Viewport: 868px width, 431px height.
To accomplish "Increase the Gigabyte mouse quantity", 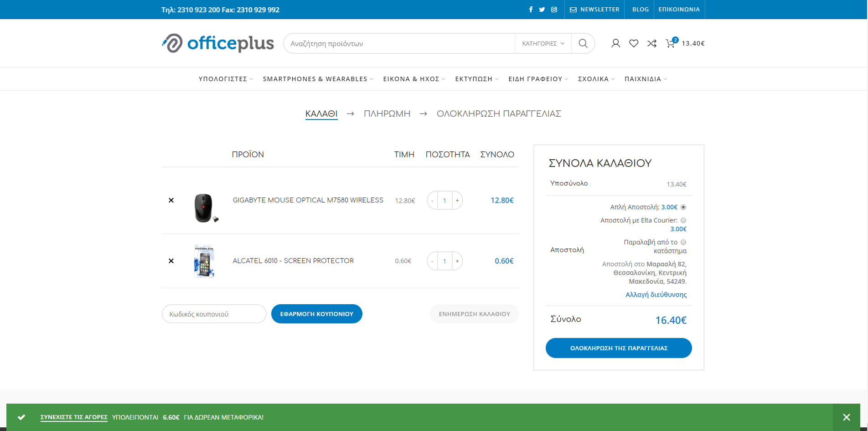I will tap(457, 201).
